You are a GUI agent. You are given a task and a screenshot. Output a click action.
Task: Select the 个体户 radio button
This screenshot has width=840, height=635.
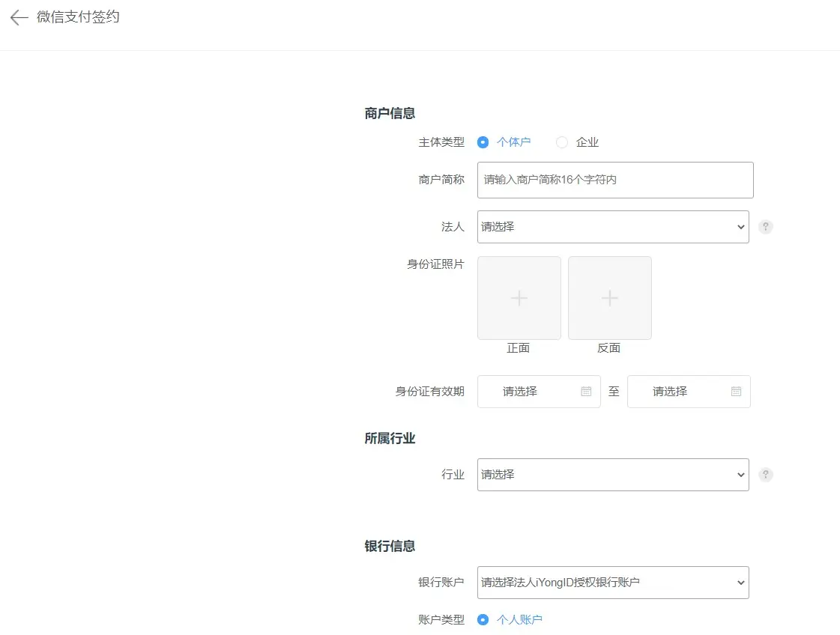(x=483, y=142)
